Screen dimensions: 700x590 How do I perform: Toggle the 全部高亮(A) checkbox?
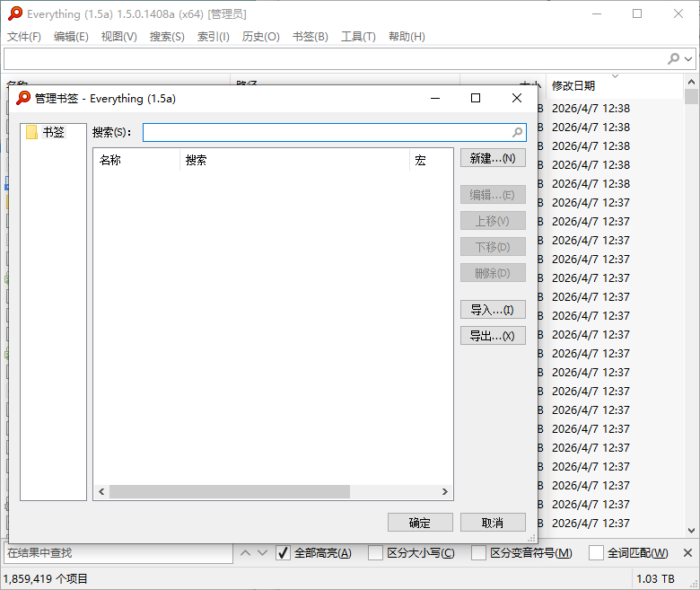click(283, 553)
